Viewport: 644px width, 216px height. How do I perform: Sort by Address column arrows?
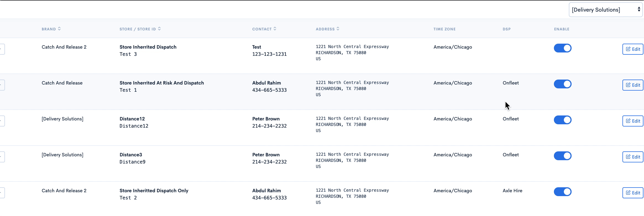click(x=338, y=29)
